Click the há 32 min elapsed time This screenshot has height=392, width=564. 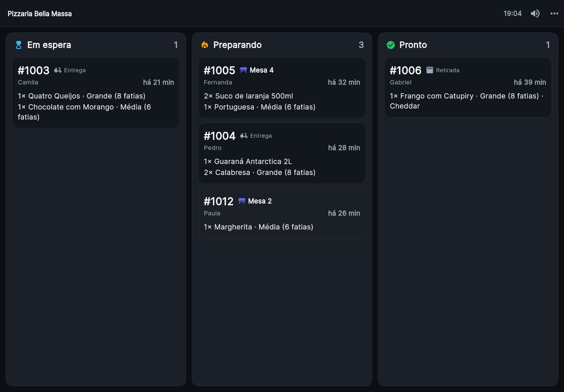(x=344, y=82)
